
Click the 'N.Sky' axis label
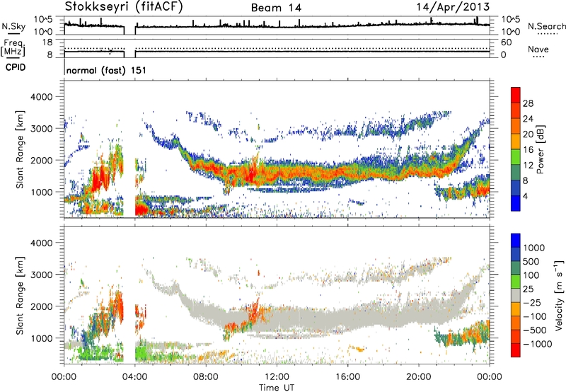pyautogui.click(x=13, y=26)
